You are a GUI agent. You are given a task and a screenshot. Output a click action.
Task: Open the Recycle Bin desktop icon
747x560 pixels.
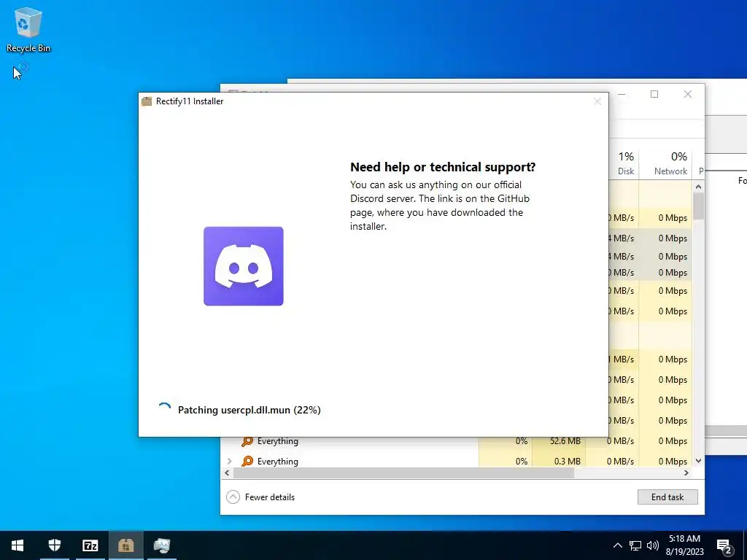28,29
